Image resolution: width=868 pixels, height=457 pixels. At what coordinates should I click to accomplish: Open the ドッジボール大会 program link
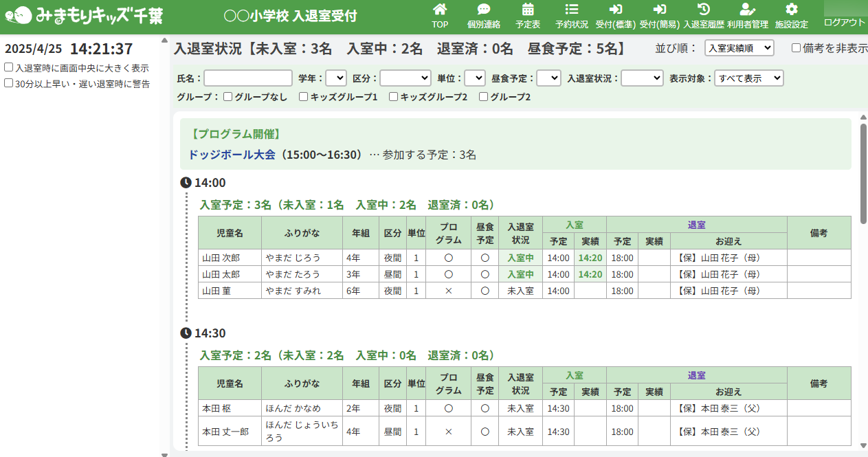coord(232,155)
